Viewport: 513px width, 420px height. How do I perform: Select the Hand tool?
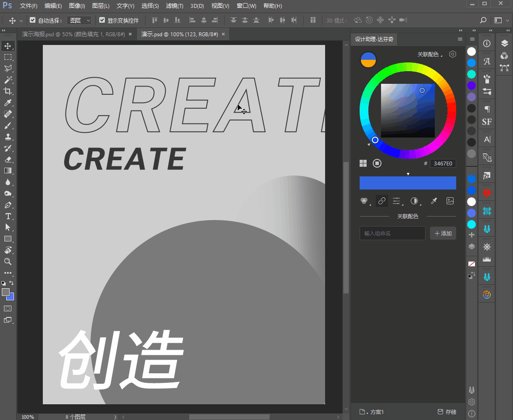(8, 250)
